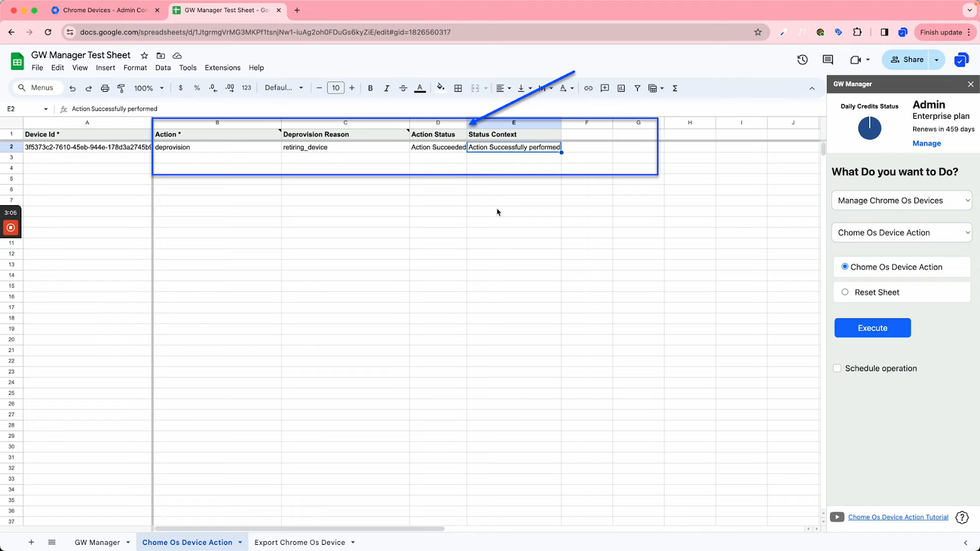
Task: Collapse the toolbar with up chevron
Action: click(812, 88)
